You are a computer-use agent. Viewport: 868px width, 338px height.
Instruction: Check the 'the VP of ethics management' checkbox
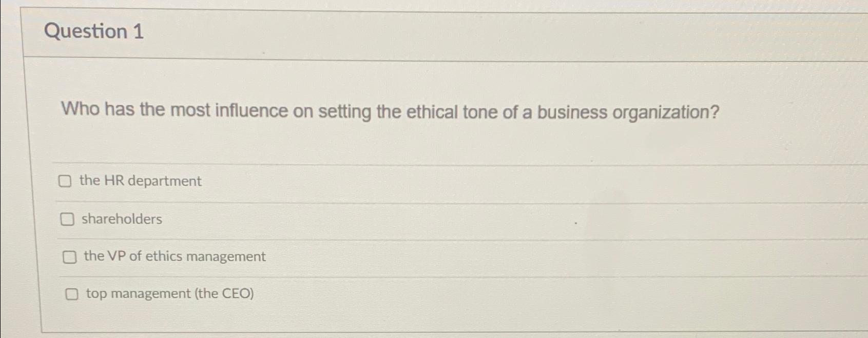click(69, 256)
